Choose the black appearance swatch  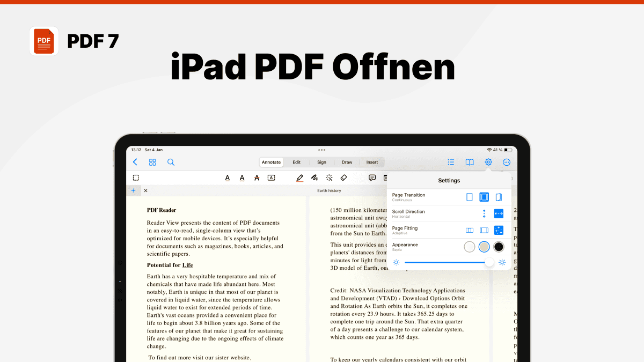point(499,247)
